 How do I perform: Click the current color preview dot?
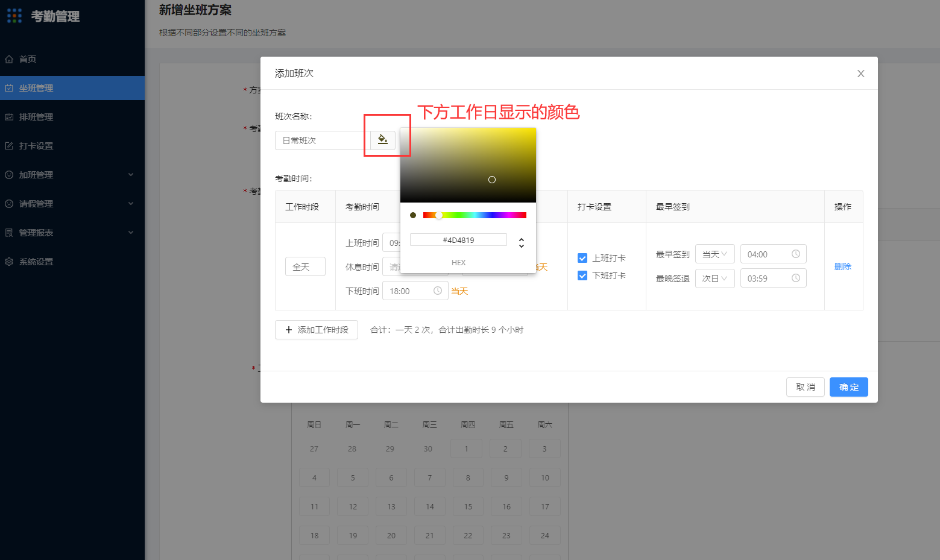click(x=413, y=215)
